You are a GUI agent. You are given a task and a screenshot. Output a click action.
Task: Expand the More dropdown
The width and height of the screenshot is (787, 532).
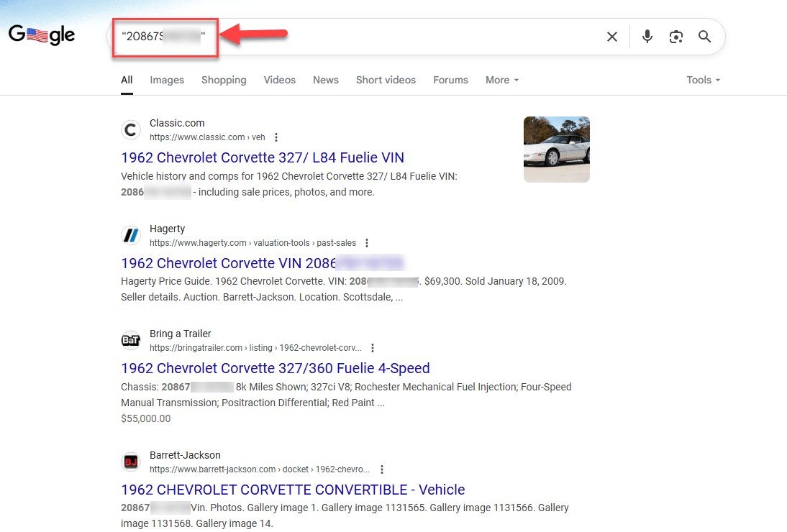point(502,81)
